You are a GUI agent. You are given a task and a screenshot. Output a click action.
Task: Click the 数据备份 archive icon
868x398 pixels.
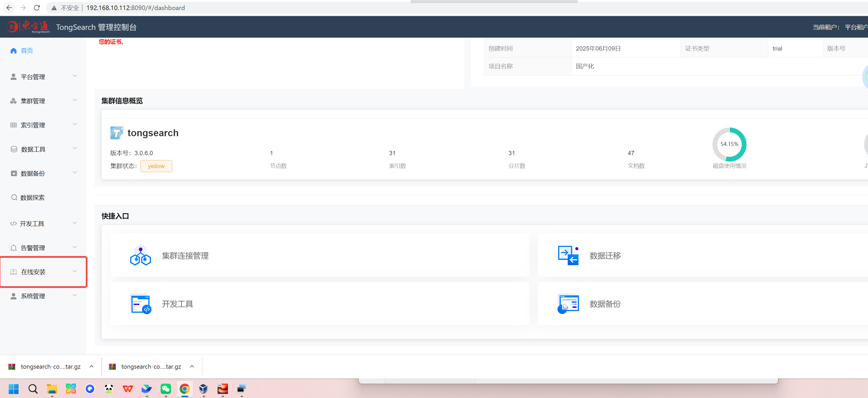click(14, 173)
